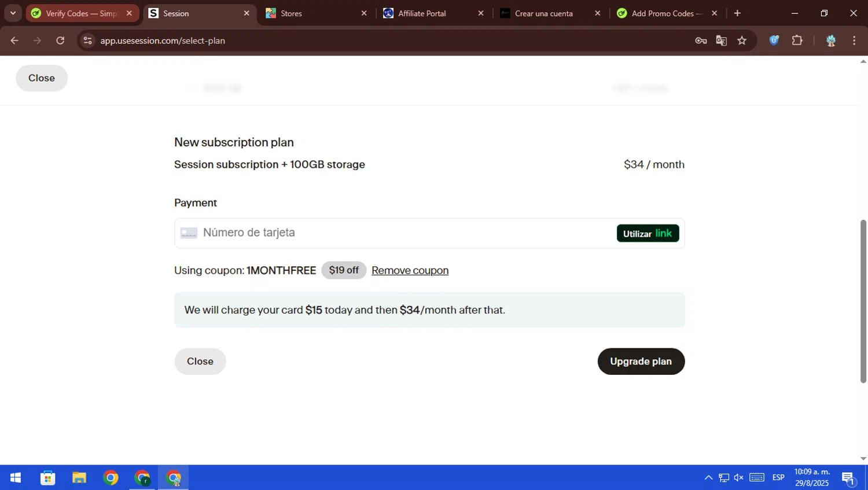Screen dimensions: 868x490
Task: Open the notification center icon
Action: point(849,478)
